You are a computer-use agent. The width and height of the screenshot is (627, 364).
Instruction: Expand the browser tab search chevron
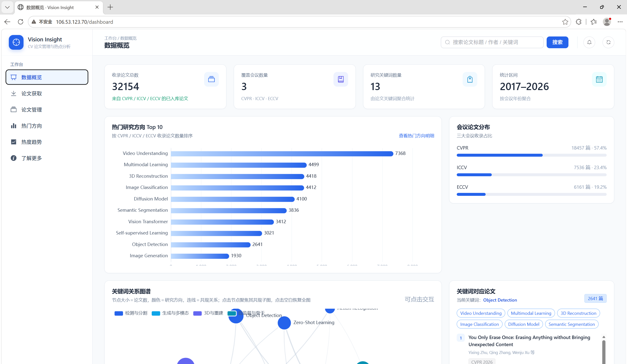click(7, 7)
